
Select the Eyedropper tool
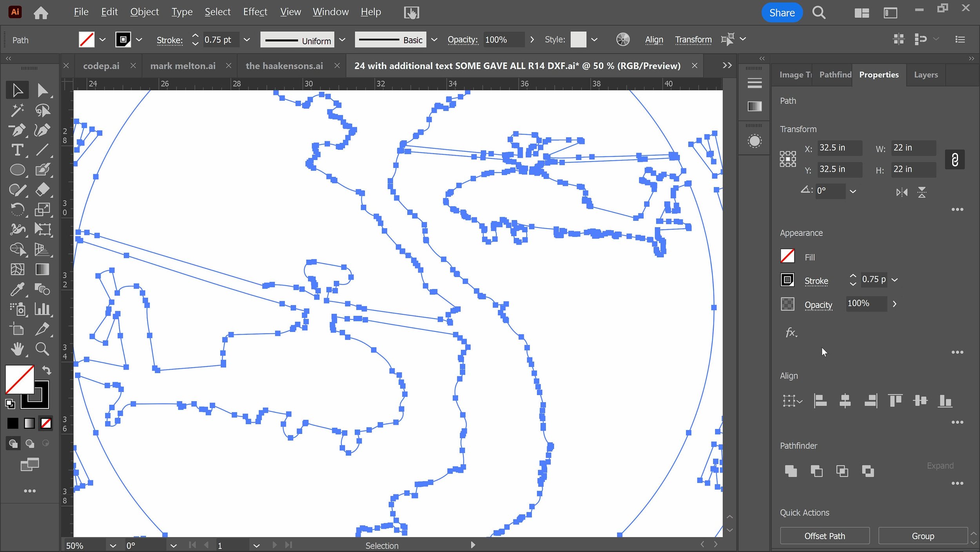pyautogui.click(x=17, y=290)
